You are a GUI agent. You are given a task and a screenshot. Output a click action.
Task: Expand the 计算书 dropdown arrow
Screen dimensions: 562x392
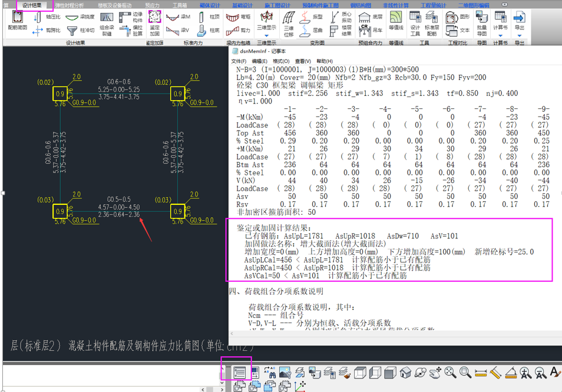(x=500, y=35)
